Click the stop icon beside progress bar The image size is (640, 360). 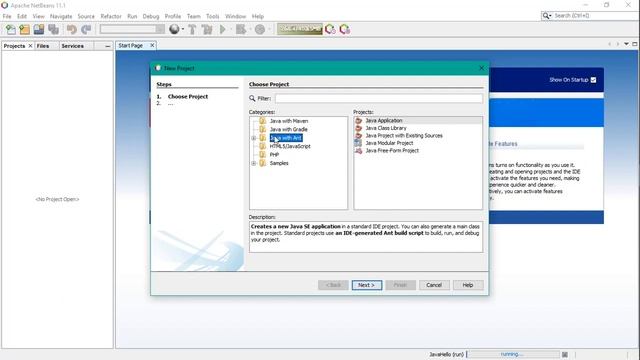click(564, 355)
